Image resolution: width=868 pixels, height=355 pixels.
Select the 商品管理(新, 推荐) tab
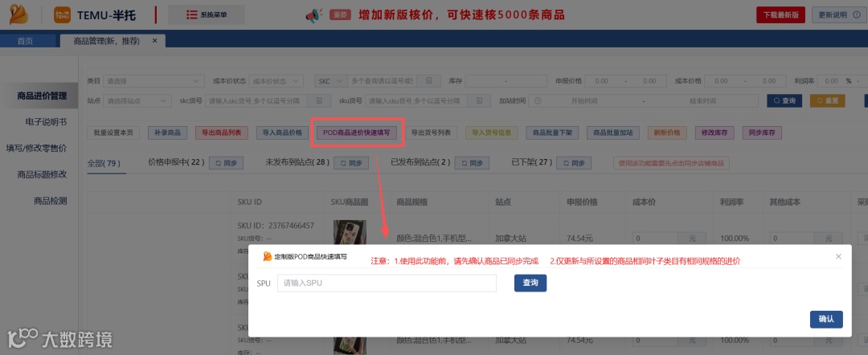coord(106,41)
